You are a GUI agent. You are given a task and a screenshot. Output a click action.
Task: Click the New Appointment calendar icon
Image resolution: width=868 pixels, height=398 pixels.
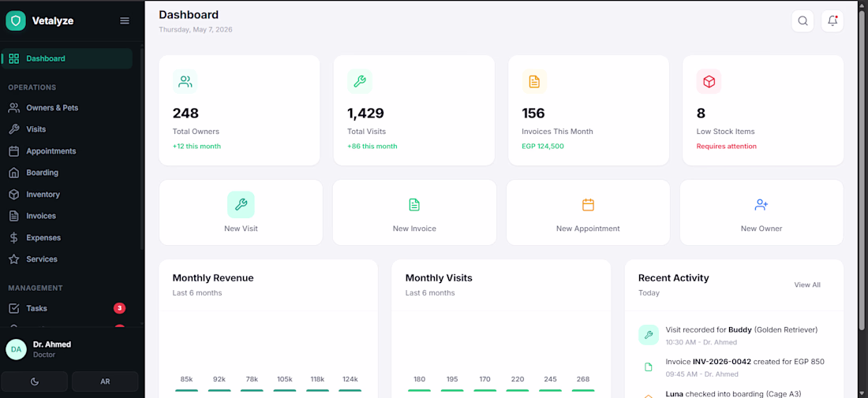(588, 205)
